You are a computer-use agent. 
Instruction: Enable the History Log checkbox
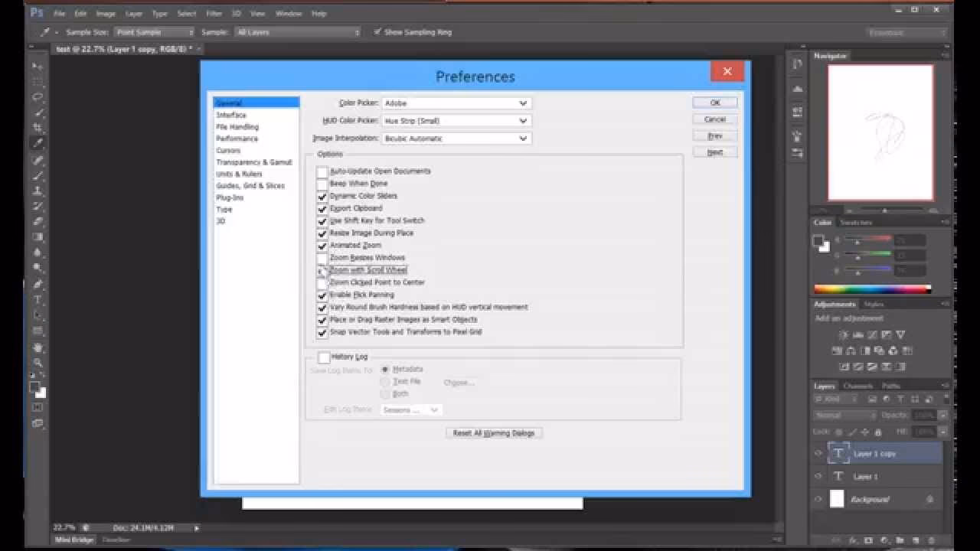click(x=324, y=357)
